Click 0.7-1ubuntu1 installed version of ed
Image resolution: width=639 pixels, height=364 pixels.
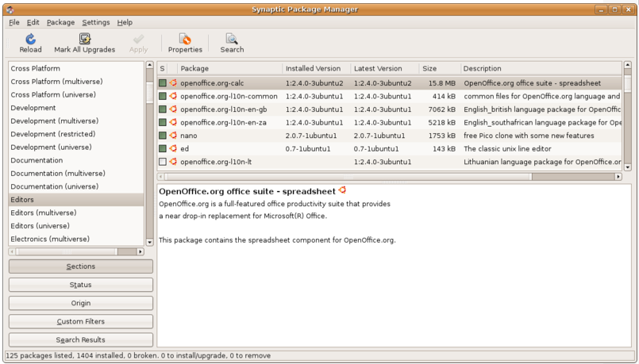coord(308,148)
